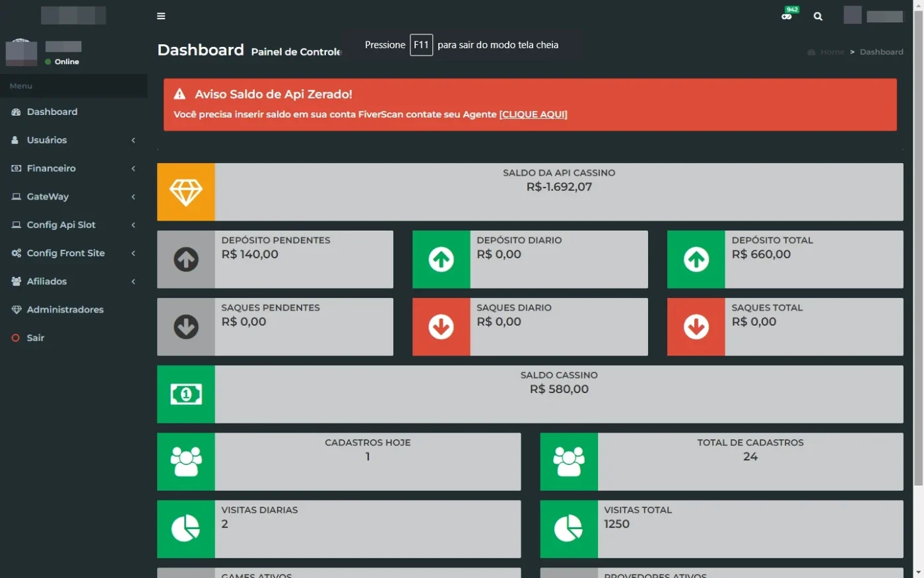The height and width of the screenshot is (578, 924).
Task: Click the username at the top right
Action: pos(884,17)
